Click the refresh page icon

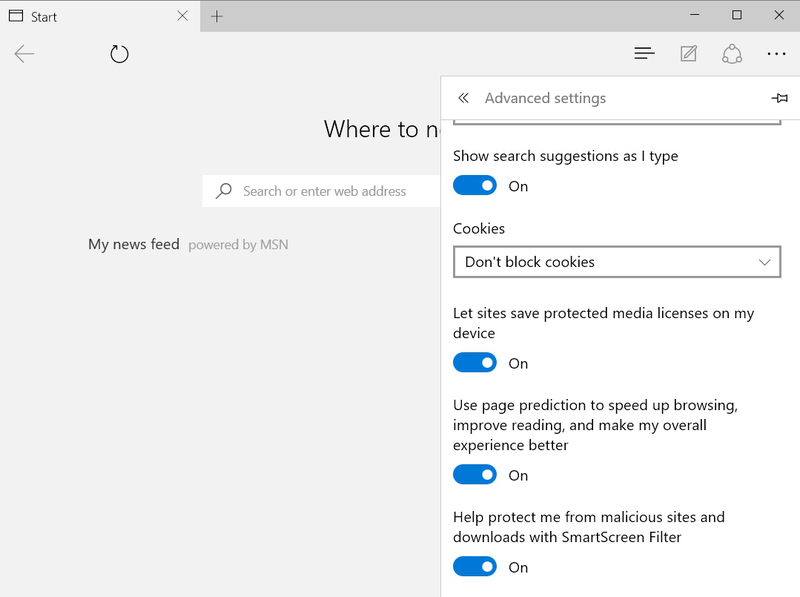click(x=119, y=54)
